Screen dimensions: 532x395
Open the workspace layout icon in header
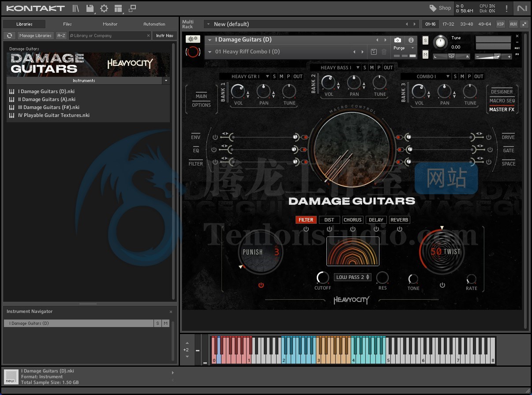(118, 8)
